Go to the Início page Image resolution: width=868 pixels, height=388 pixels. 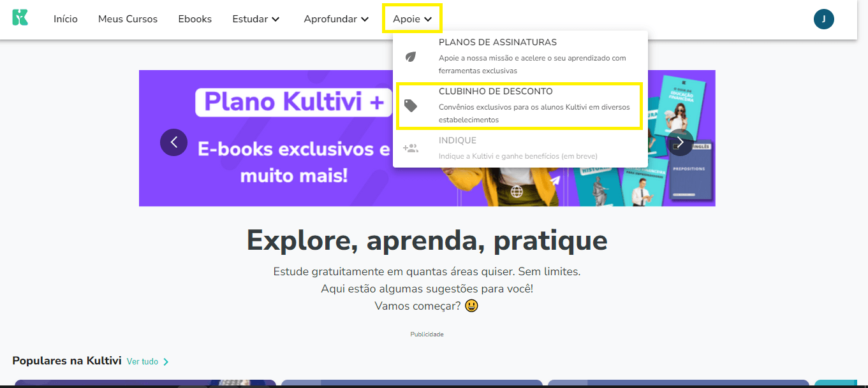(66, 19)
